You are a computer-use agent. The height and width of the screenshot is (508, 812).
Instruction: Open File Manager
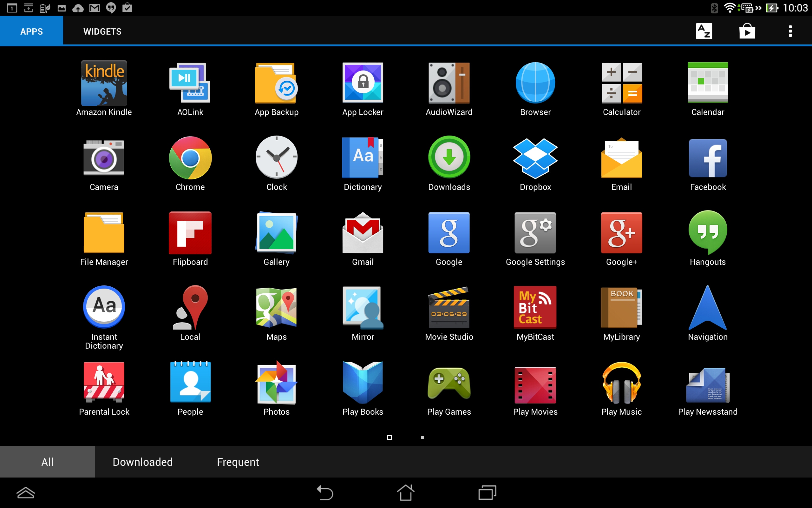coord(104,238)
